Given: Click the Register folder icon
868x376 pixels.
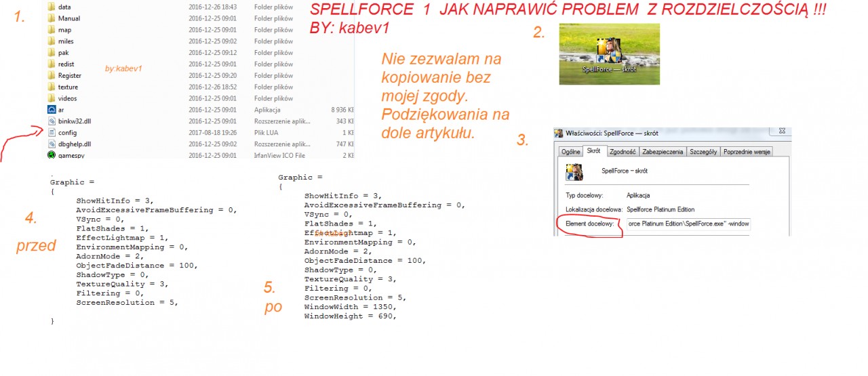Looking at the screenshot, I should coord(52,75).
